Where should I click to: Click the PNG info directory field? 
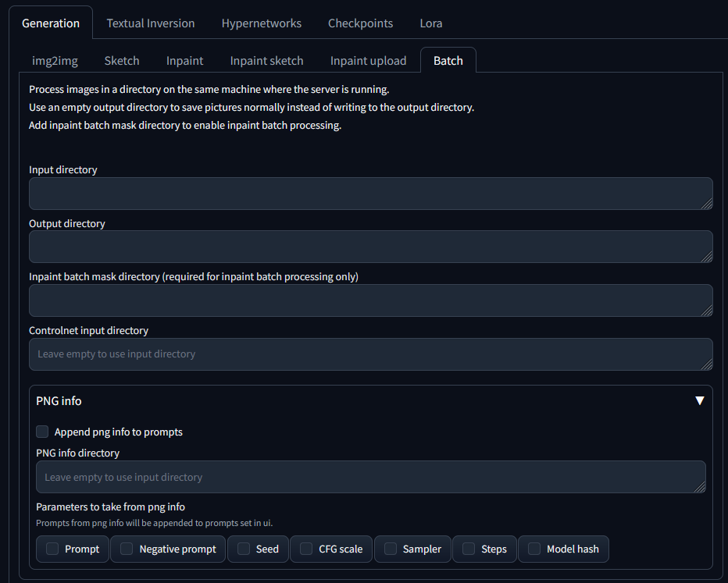(370, 477)
